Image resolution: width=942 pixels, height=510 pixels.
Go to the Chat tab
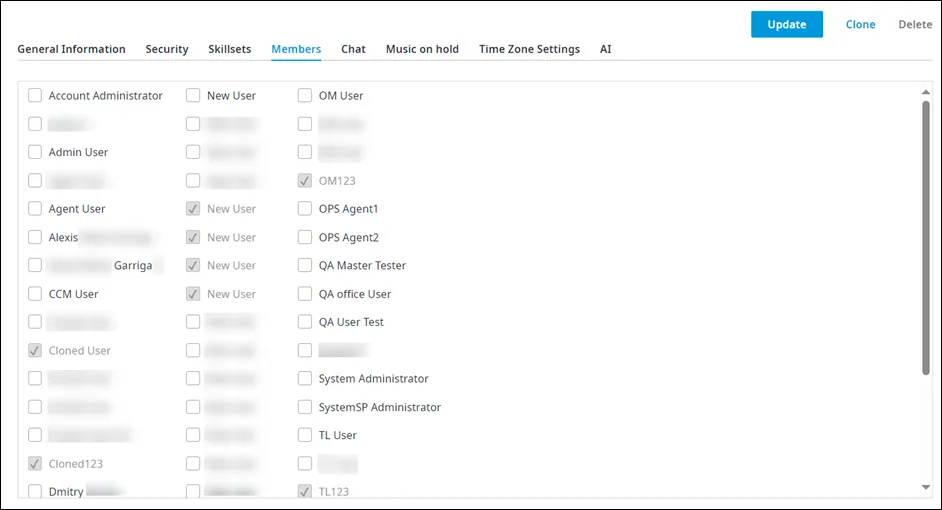[353, 49]
